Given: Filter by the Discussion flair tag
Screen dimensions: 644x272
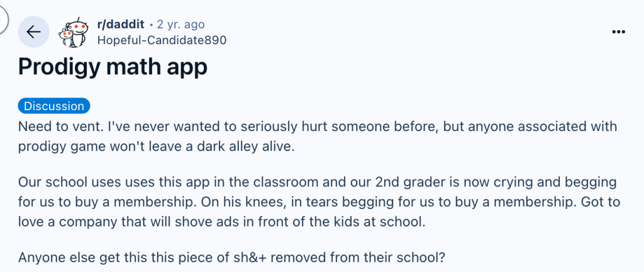Looking at the screenshot, I should click(x=54, y=106).
